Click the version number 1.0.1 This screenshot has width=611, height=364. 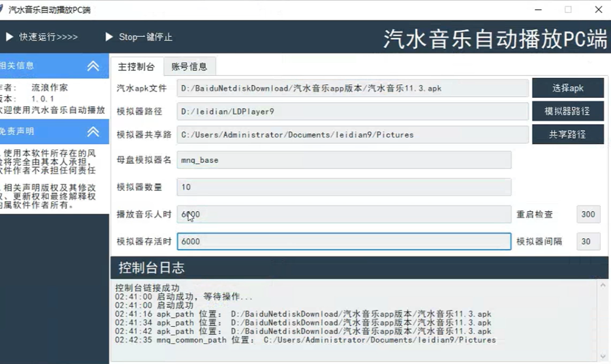[x=43, y=99]
